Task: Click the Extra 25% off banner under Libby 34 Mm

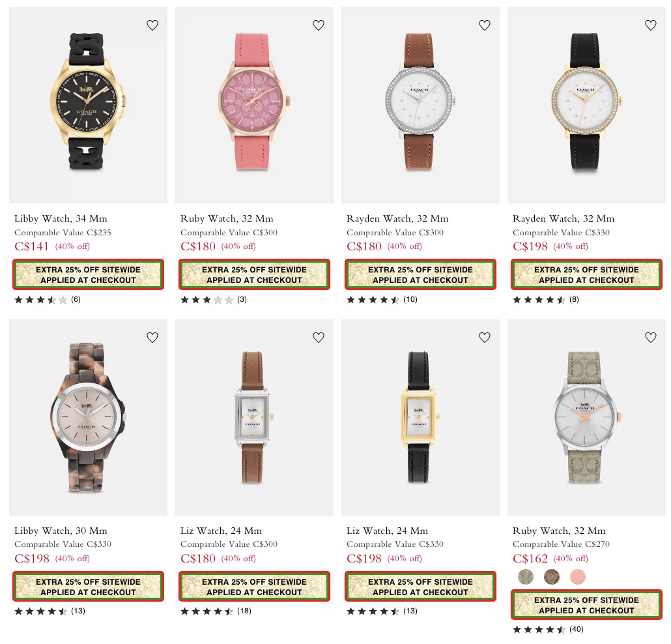Action: pyautogui.click(x=88, y=274)
